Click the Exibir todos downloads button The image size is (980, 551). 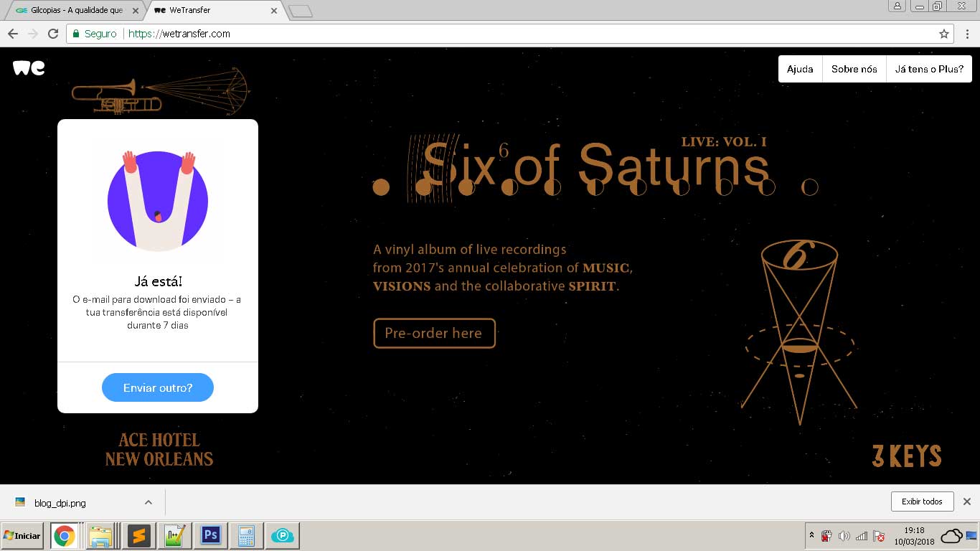(x=922, y=501)
